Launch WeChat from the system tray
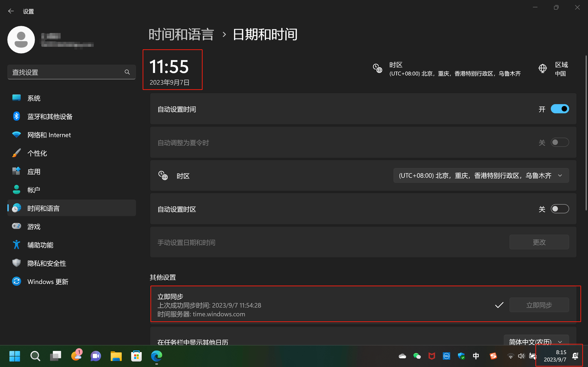 click(417, 356)
